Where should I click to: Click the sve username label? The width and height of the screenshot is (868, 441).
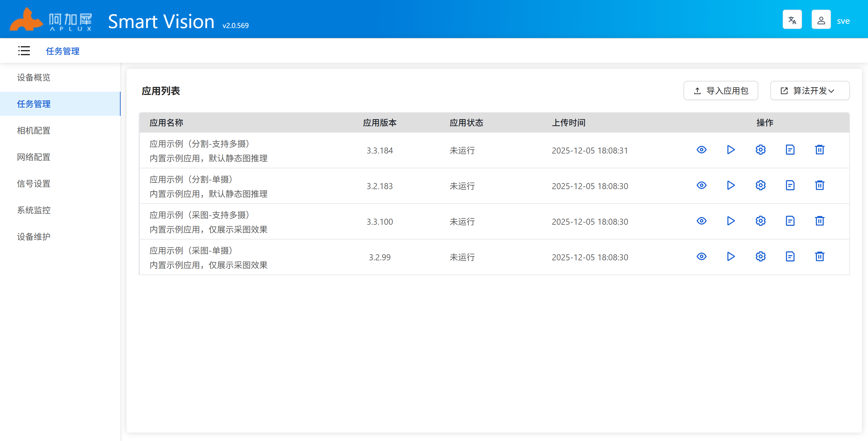(x=843, y=21)
